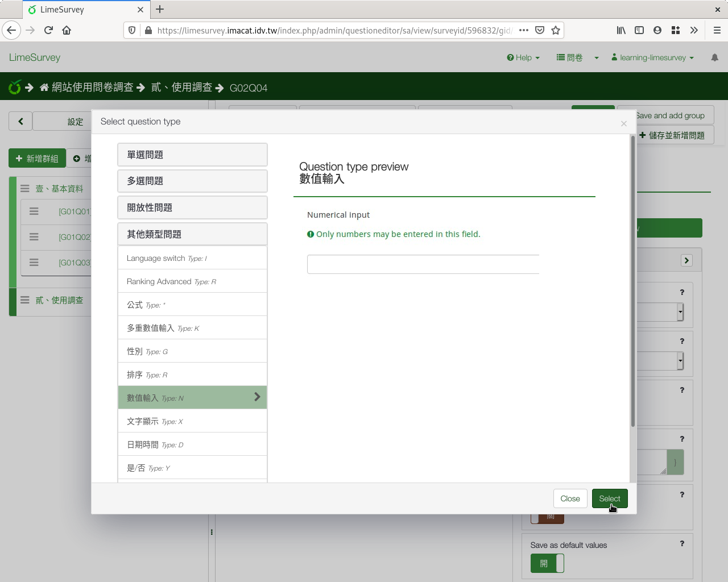Select 是/否 question type
This screenshot has width=728, height=582.
pos(192,468)
